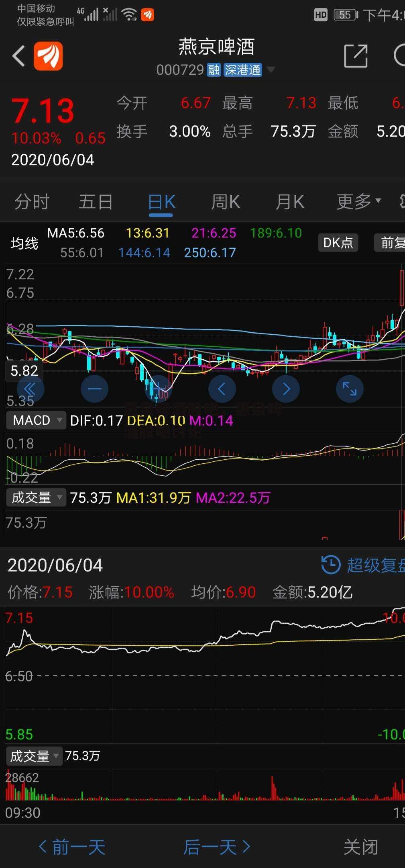Tap the 250:6.17 average value
The height and width of the screenshot is (868, 405).
point(210,253)
